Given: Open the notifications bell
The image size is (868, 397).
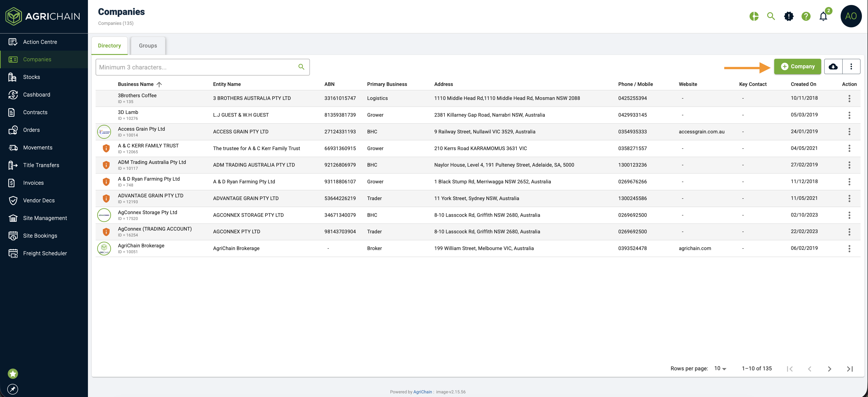Looking at the screenshot, I should point(823,16).
